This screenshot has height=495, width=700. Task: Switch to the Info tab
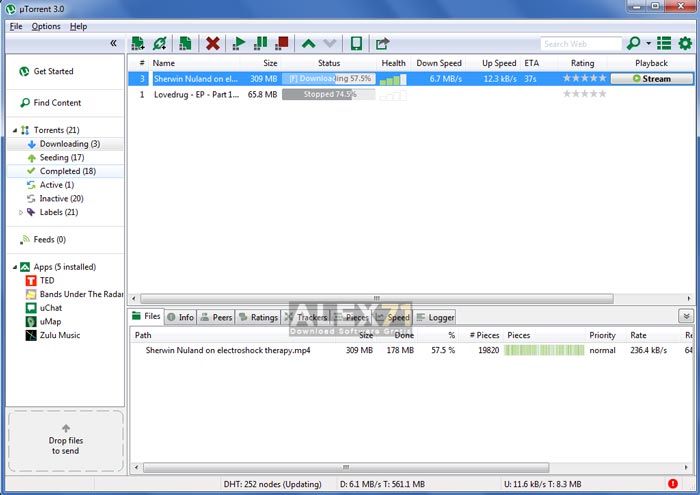[x=181, y=317]
